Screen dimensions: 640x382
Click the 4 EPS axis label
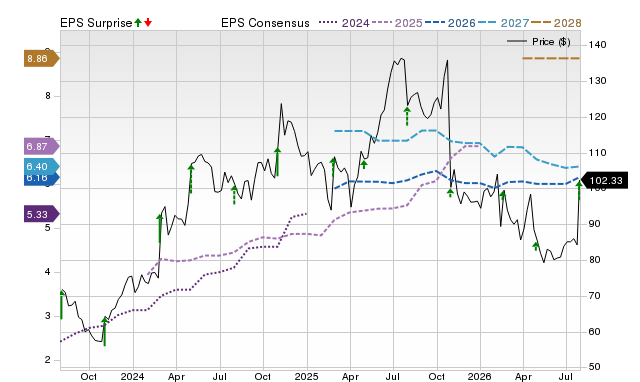pyautogui.click(x=48, y=272)
